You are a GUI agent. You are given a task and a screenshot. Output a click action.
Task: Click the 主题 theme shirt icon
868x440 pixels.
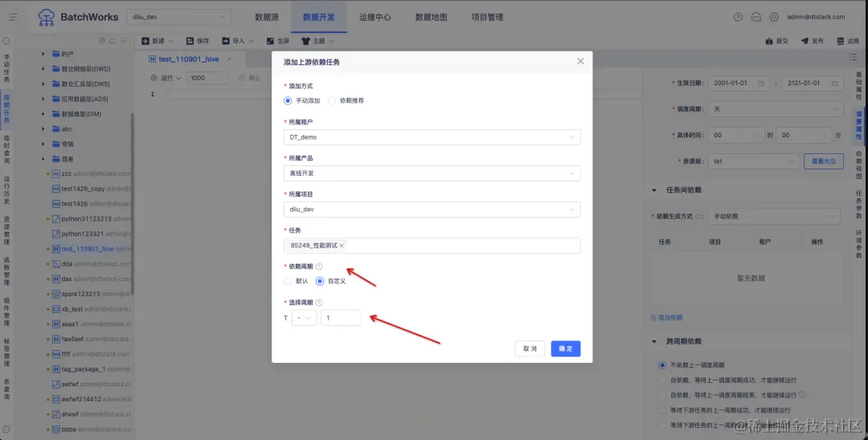click(x=305, y=41)
